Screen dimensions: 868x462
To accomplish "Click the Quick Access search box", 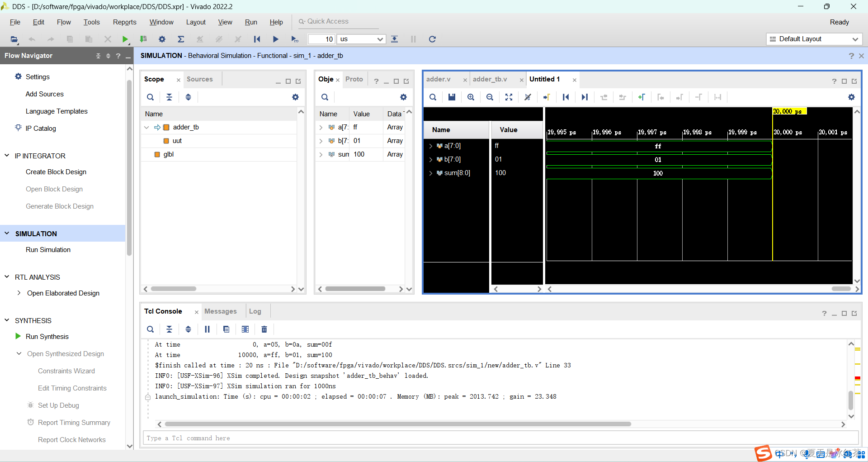I will tap(338, 22).
